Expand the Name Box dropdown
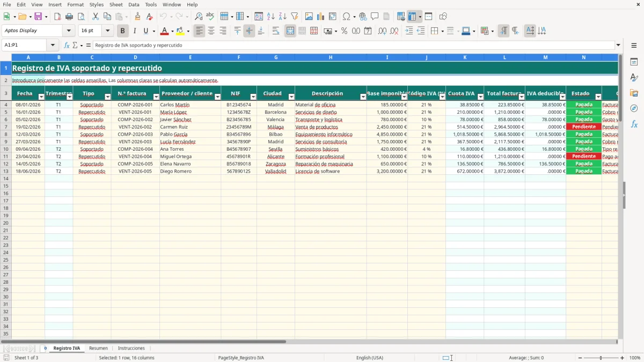The height and width of the screenshot is (362, 644). point(53,46)
